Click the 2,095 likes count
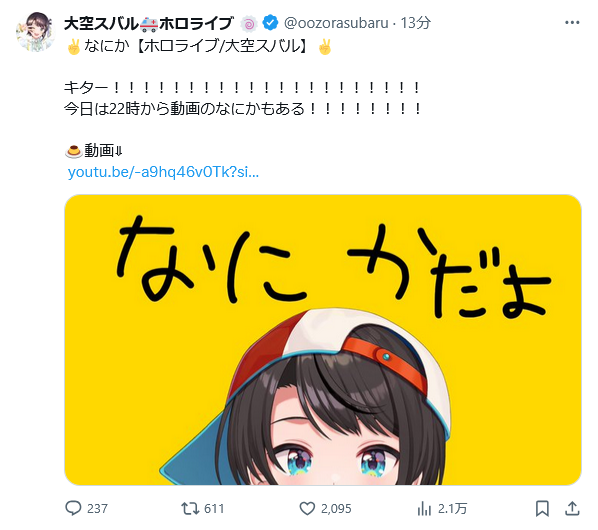This screenshot has width=598, height=530. click(336, 509)
